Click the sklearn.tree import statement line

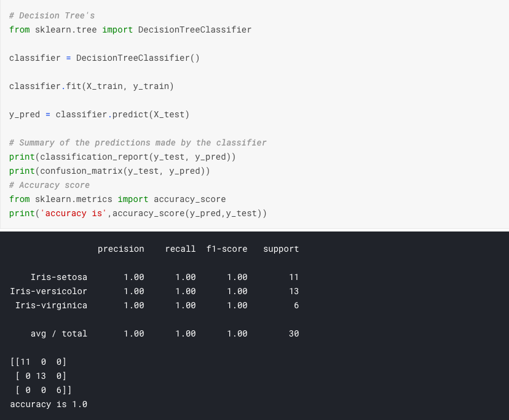(130, 29)
